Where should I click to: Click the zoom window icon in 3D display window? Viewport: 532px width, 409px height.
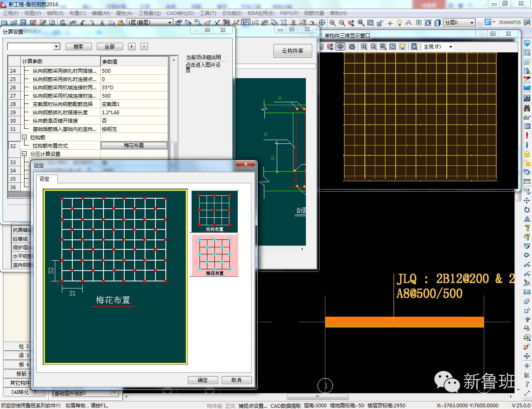pos(383,47)
